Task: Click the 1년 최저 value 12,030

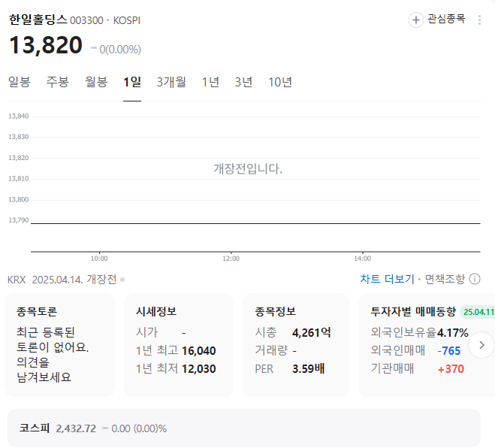Action: tap(199, 369)
